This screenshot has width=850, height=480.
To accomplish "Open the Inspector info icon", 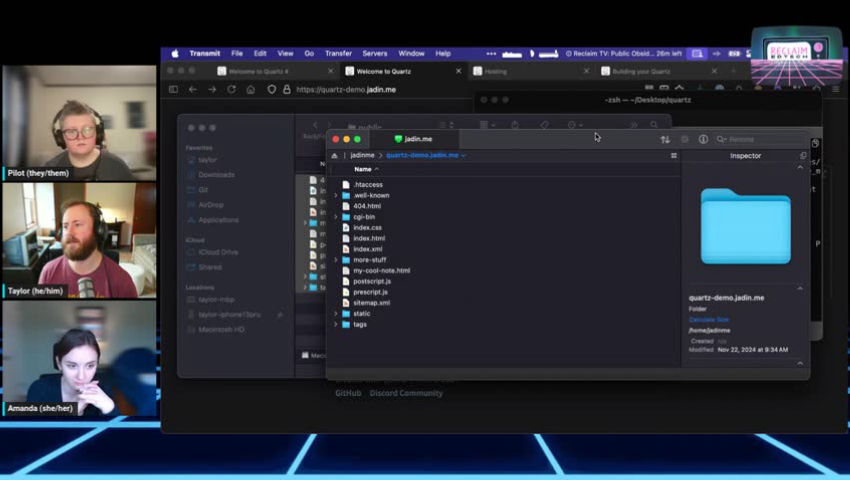I will click(703, 139).
